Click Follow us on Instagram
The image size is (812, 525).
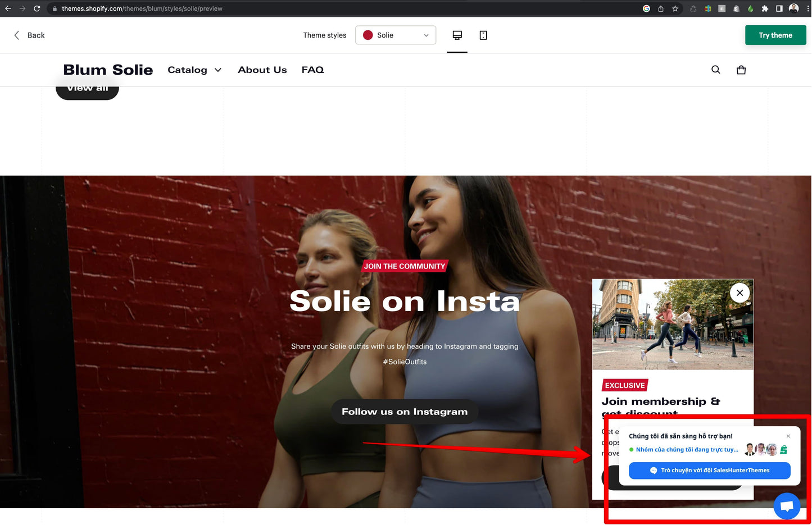coord(404,412)
